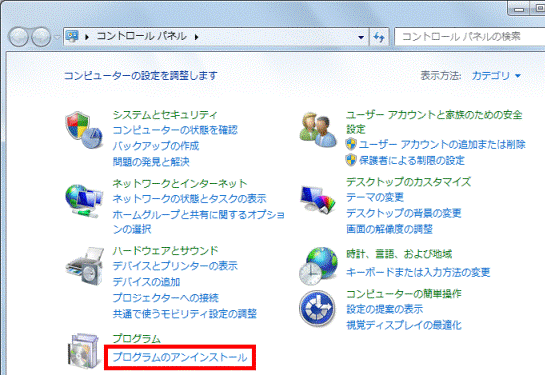Open システムとセキュリティ category

click(165, 115)
